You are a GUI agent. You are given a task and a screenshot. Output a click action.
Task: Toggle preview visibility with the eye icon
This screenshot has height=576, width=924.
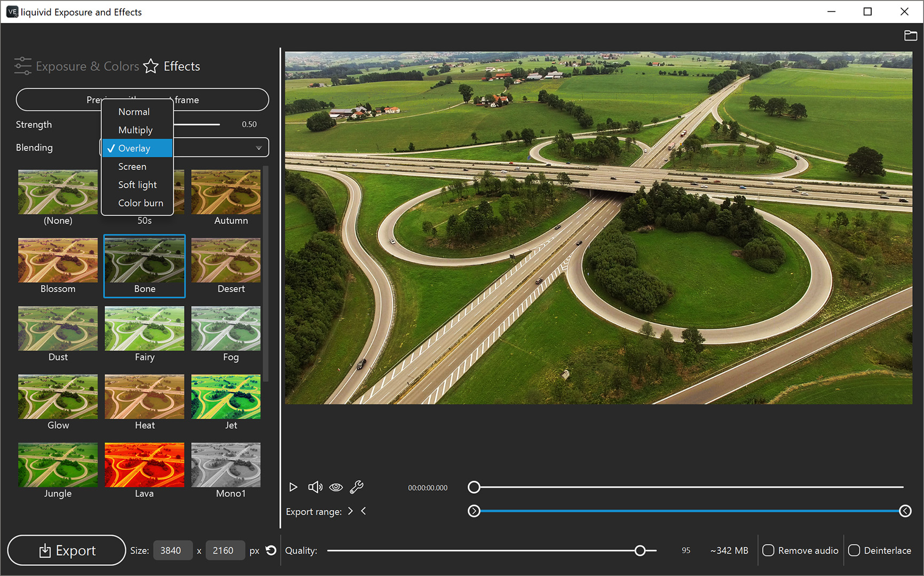[336, 487]
